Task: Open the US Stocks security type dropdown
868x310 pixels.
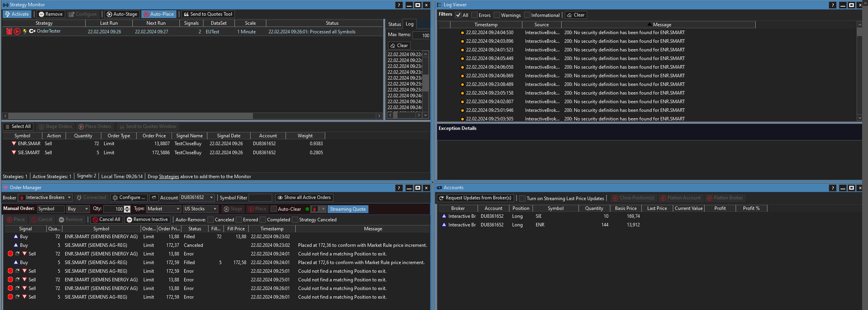Action: point(200,209)
